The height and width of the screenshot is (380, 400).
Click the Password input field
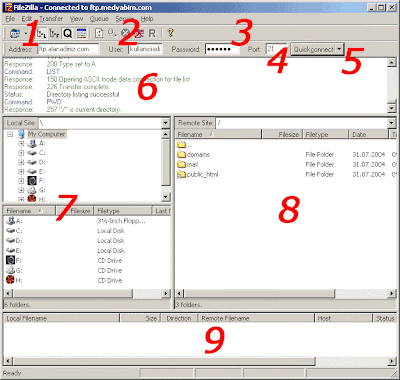point(222,49)
